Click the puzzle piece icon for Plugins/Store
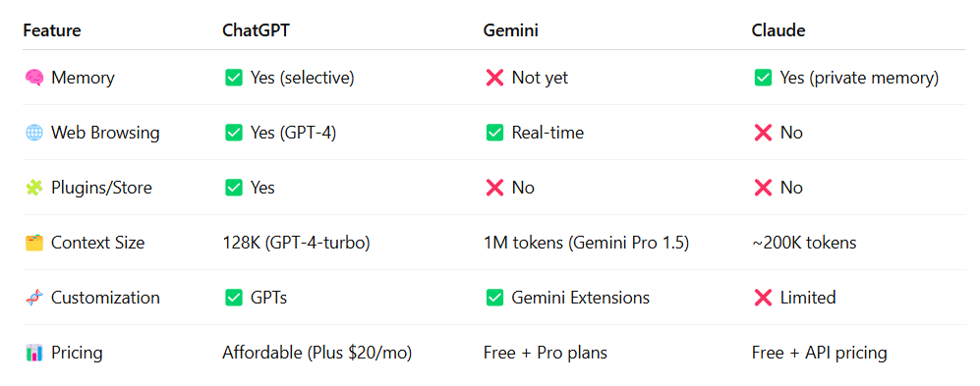The height and width of the screenshot is (386, 980). point(33,188)
